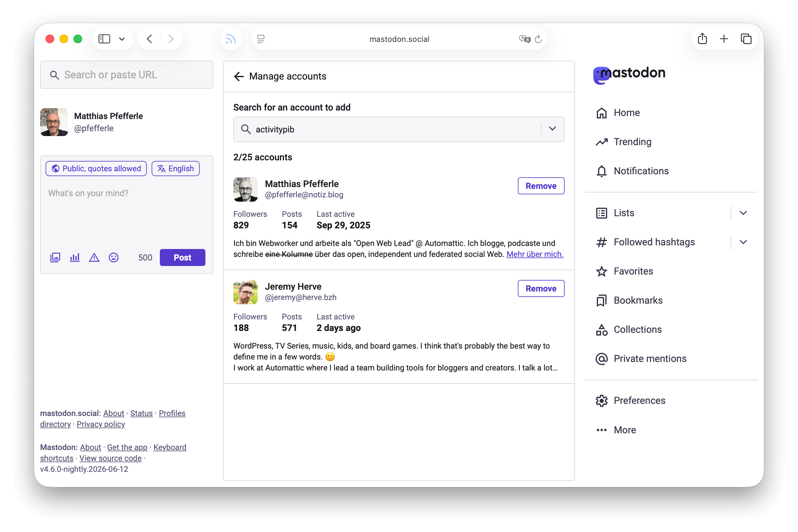Reload the page with the refresh icon
Viewport: 798px width, 532px height.
click(538, 39)
